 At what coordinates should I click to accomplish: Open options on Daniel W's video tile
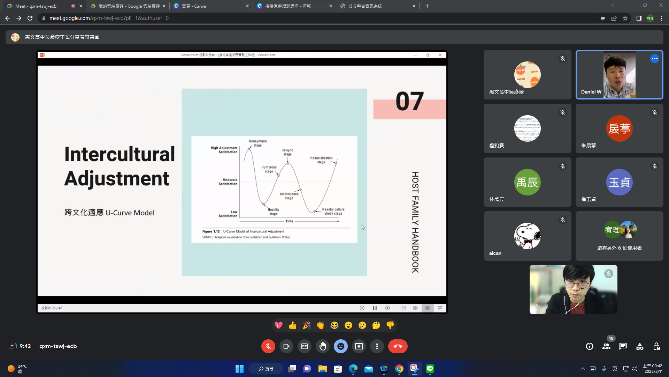(x=654, y=58)
